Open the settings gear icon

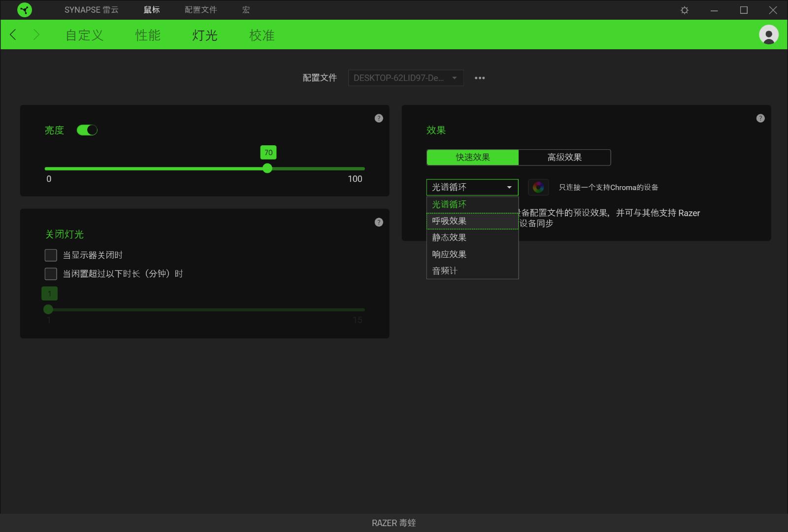point(684,10)
